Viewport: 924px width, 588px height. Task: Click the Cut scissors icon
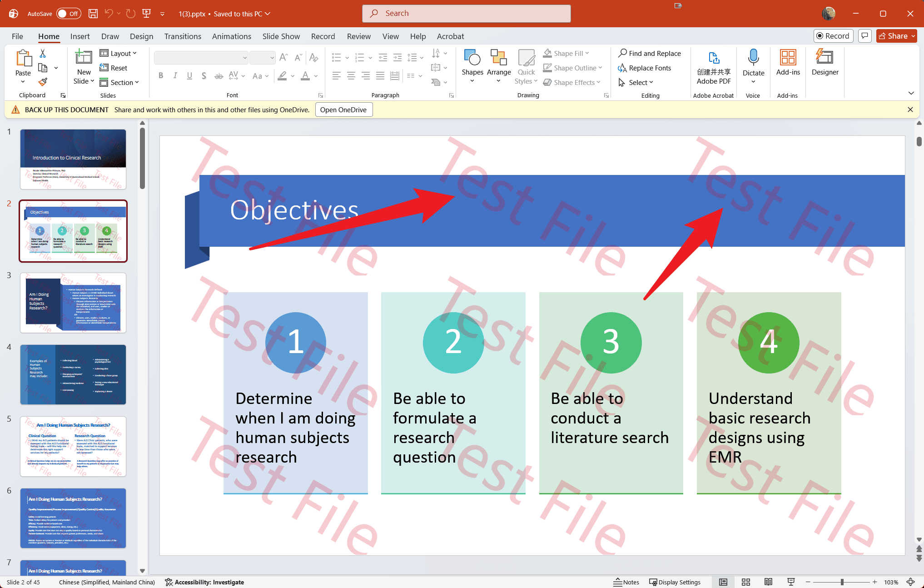point(43,54)
